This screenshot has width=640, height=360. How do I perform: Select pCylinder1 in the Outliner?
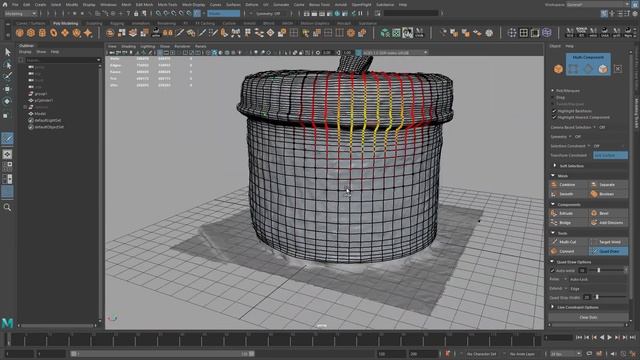tap(44, 100)
